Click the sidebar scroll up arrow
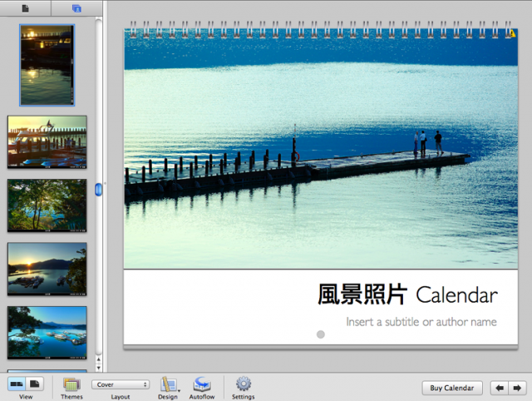This screenshot has width=532, height=401. [x=98, y=359]
